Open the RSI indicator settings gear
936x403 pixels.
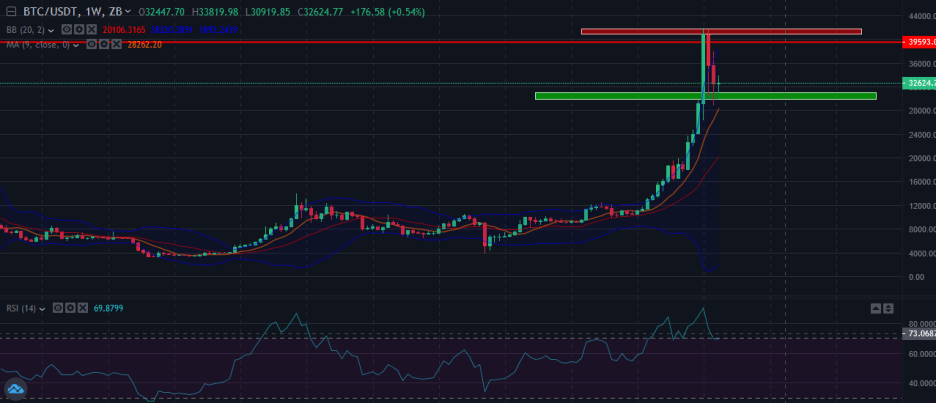[70, 308]
